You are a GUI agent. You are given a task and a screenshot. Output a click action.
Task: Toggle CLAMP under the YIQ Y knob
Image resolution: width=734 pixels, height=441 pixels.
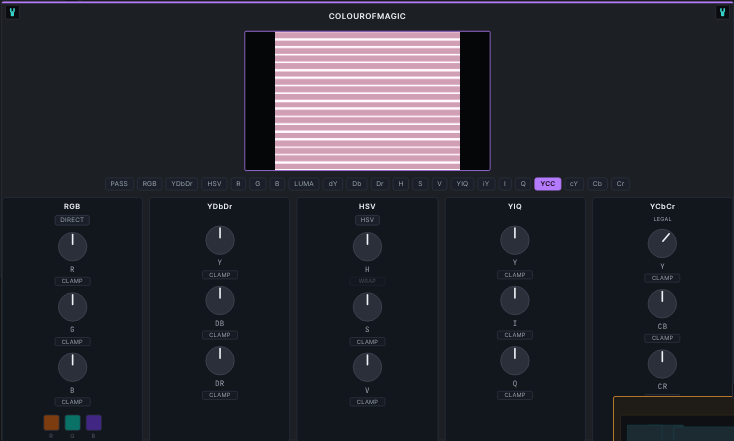point(514,275)
